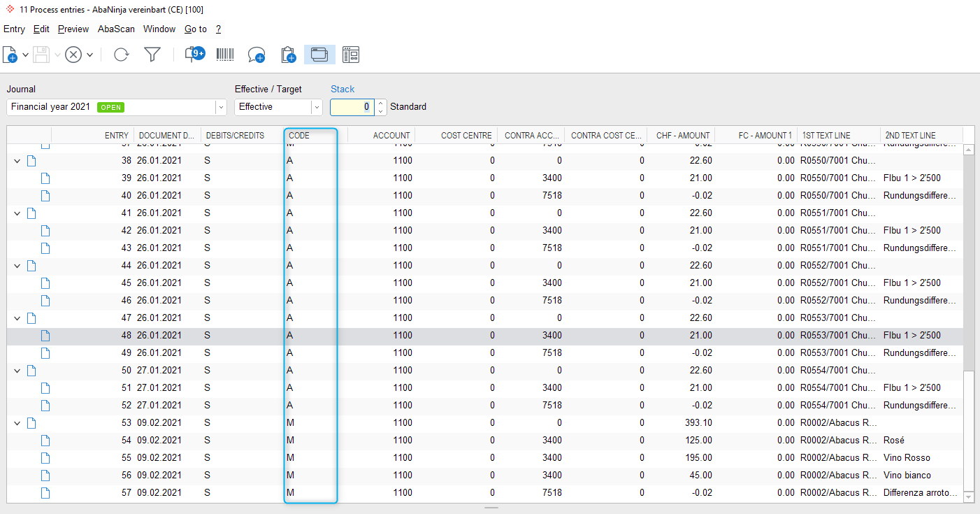Sort by the COST CENTRE column header
Image resolution: width=980 pixels, height=514 pixels.
point(456,135)
